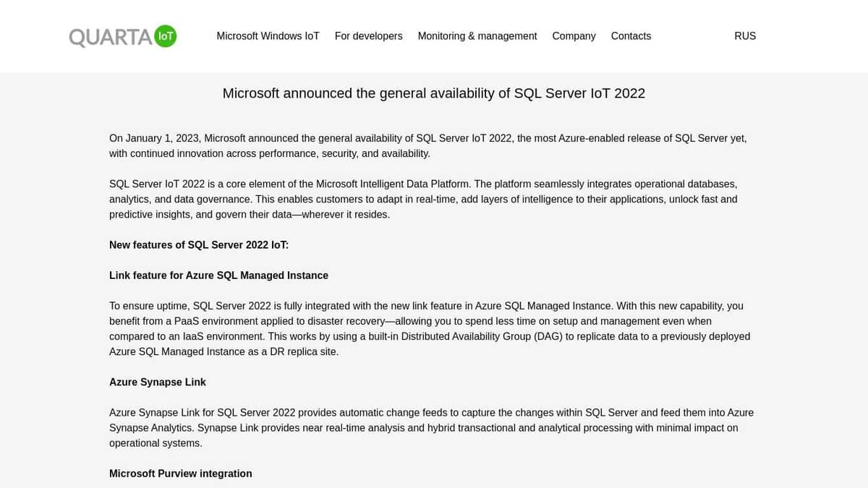Viewport: 868px width, 488px height.
Task: Click the article title about SQL Server IoT 2022
Action: [x=434, y=93]
